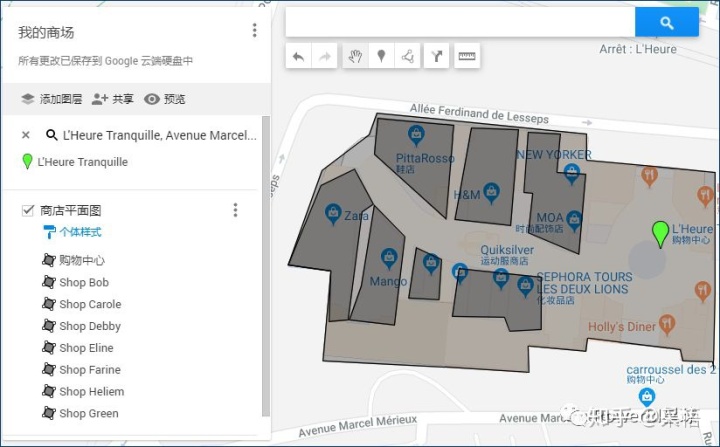Viewport: 720px width, 447px height.
Task: Select the 购物中心 polygon item
Action: tap(82, 260)
